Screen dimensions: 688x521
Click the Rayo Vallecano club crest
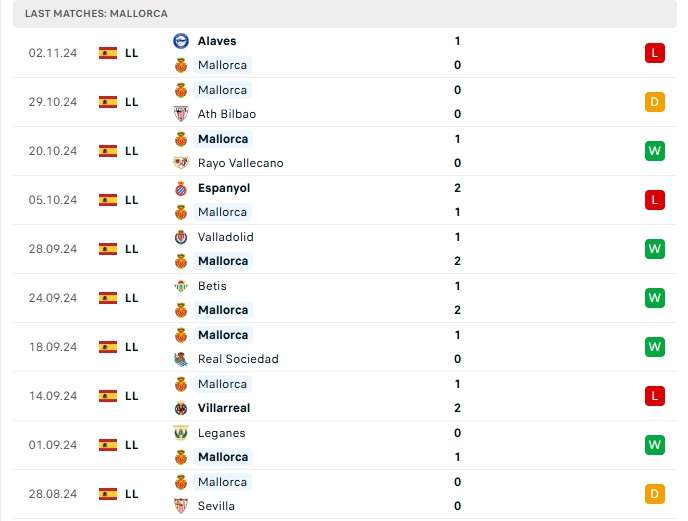181,163
